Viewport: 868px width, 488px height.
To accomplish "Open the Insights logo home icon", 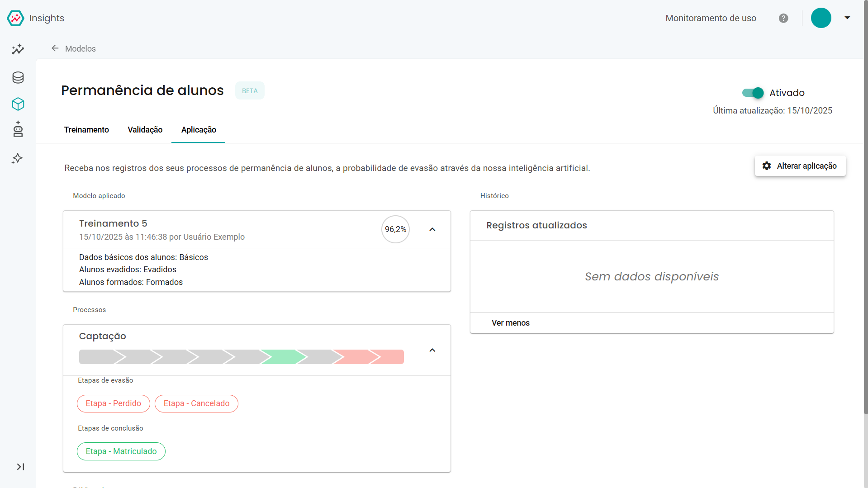I will 15,18.
